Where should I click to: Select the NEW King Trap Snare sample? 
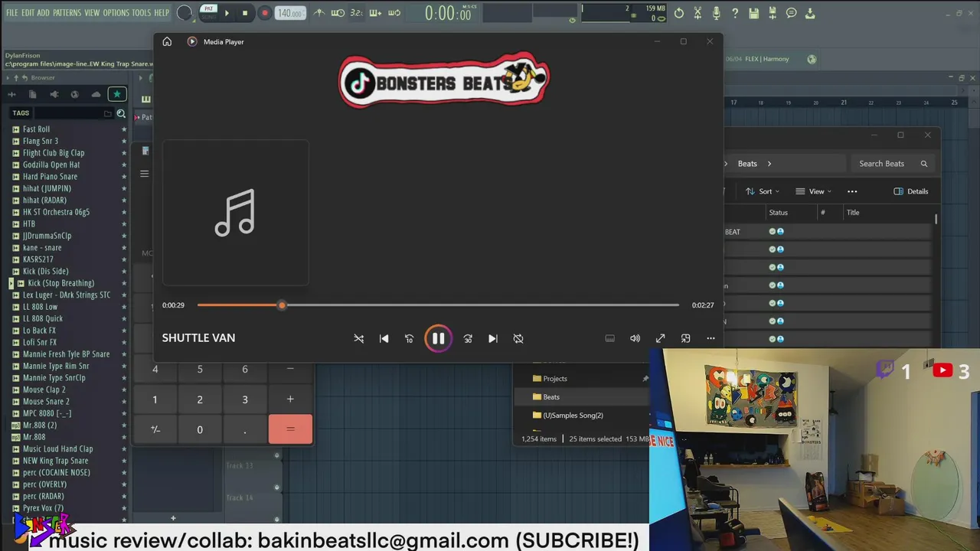pyautogui.click(x=55, y=461)
